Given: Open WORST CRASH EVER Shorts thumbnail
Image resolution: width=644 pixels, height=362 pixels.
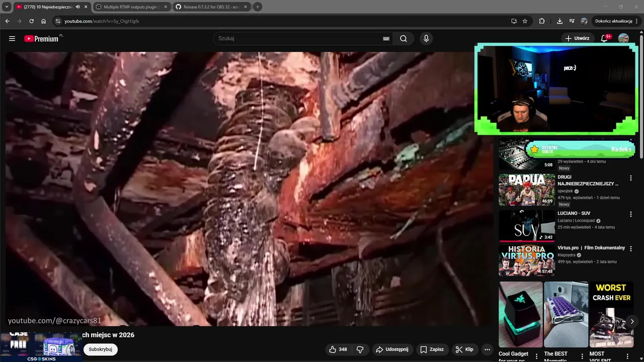Looking at the screenshot, I should (x=611, y=314).
